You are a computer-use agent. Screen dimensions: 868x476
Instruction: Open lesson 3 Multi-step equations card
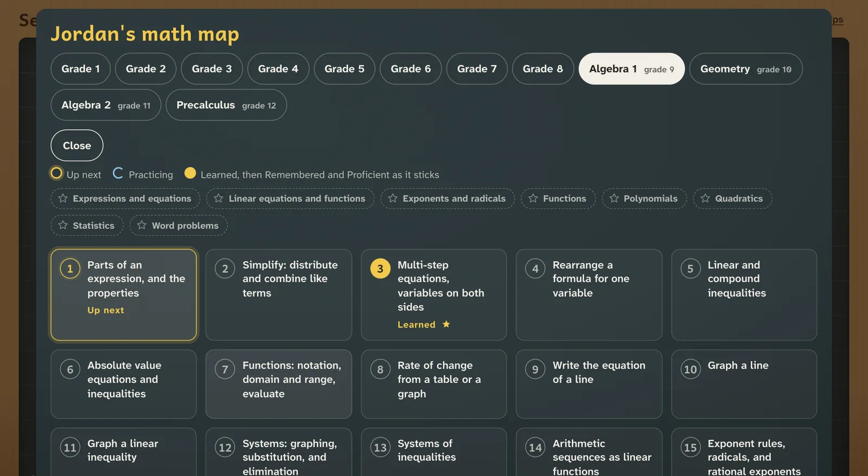click(434, 295)
